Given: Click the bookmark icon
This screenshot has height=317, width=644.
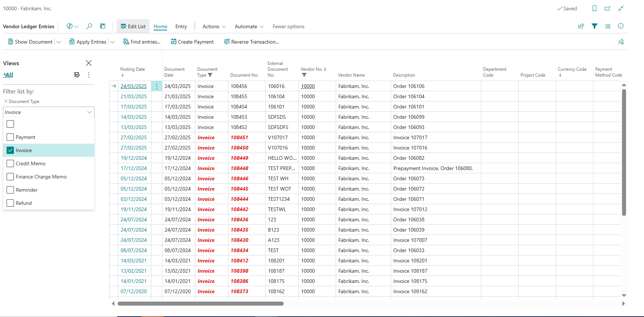Looking at the screenshot, I should pos(595,8).
